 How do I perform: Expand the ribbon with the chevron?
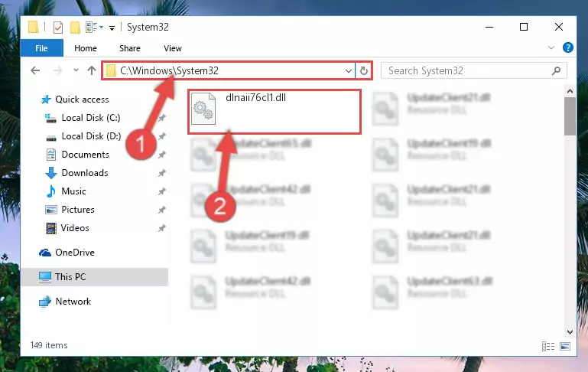tap(551, 47)
